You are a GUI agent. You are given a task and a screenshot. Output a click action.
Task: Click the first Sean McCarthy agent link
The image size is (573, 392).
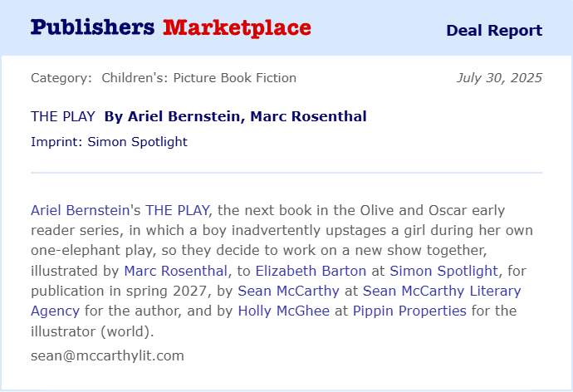point(289,291)
